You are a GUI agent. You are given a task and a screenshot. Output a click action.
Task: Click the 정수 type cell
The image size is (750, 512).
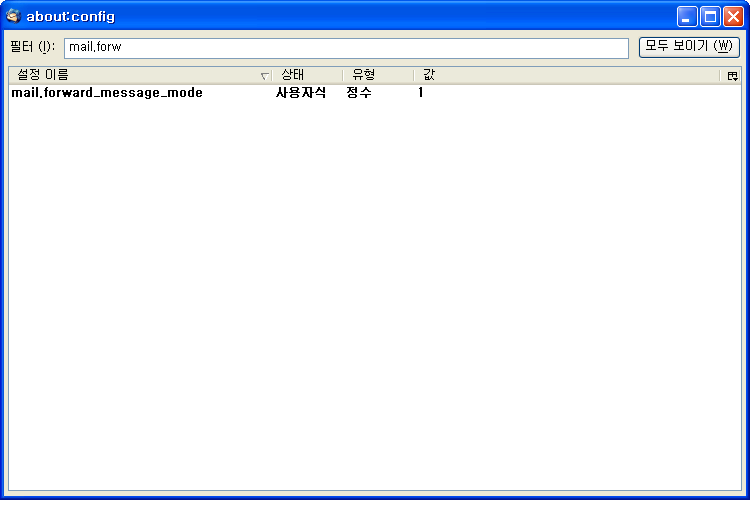pyautogui.click(x=359, y=92)
